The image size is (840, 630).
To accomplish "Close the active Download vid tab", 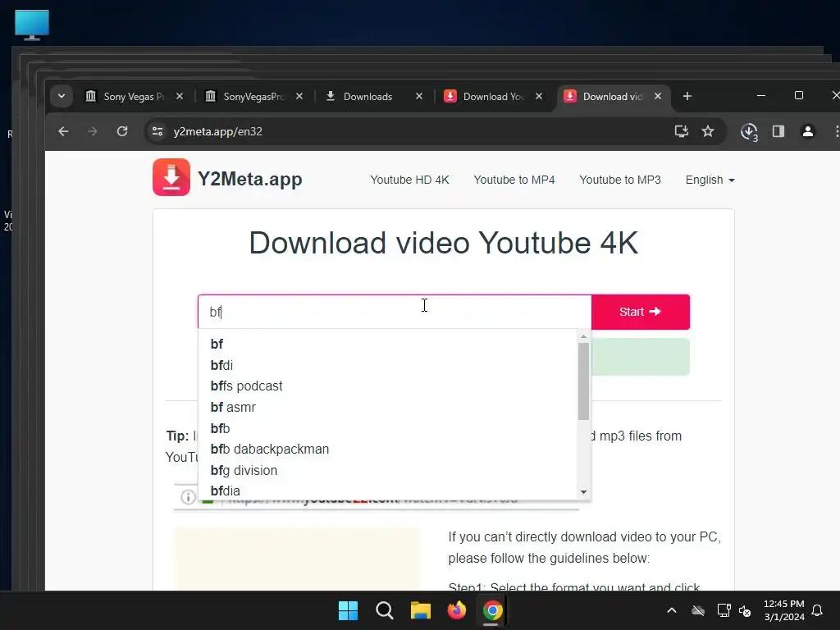I will pos(658,97).
